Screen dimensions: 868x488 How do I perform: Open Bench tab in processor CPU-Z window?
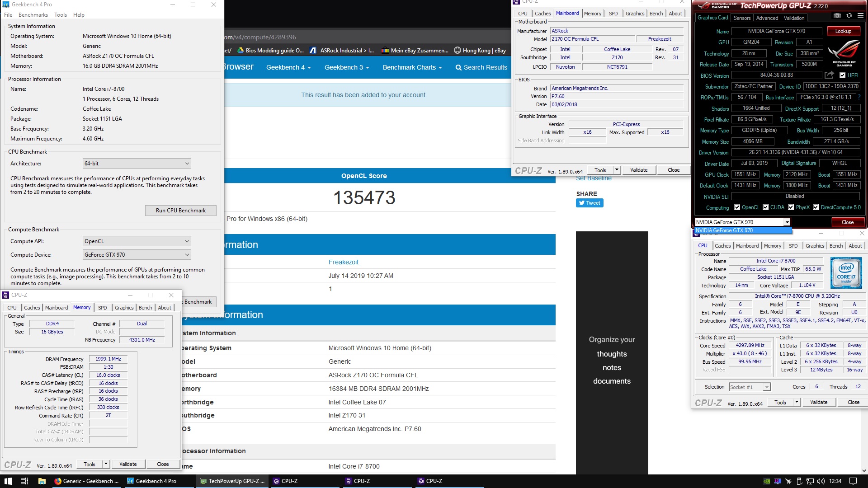(836, 246)
